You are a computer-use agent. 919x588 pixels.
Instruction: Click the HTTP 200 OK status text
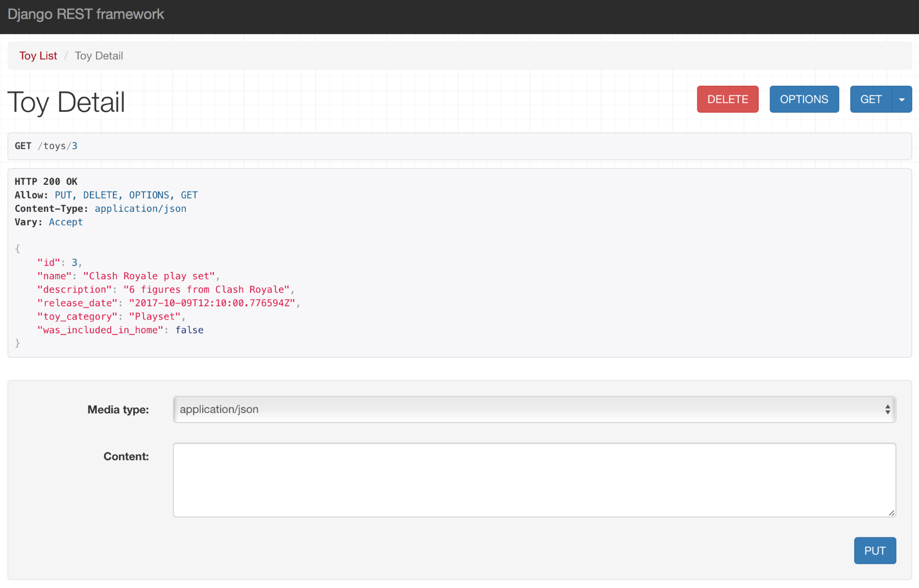click(x=46, y=182)
